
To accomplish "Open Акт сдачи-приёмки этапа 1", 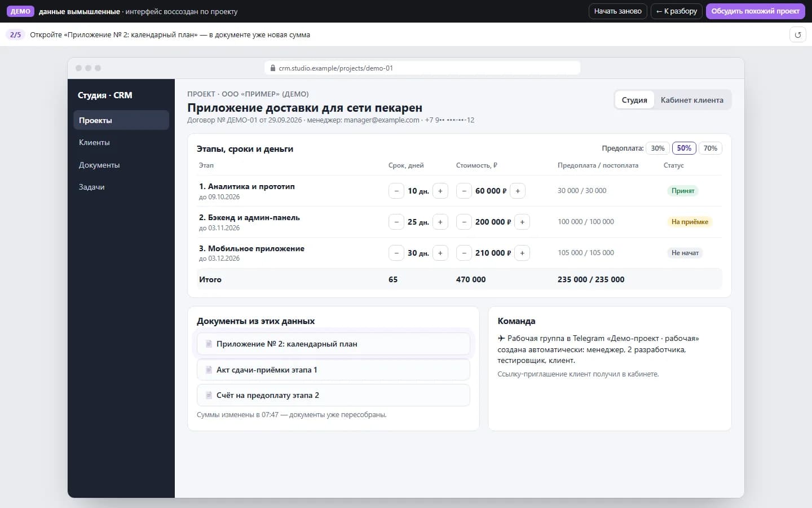I will click(x=333, y=370).
